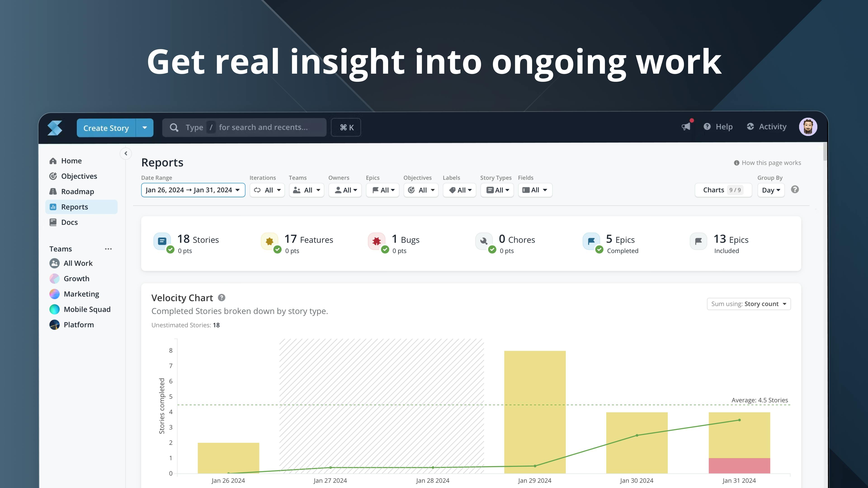Click the Stories summary icon
Viewport: 868px width, 488px height.
point(162,241)
